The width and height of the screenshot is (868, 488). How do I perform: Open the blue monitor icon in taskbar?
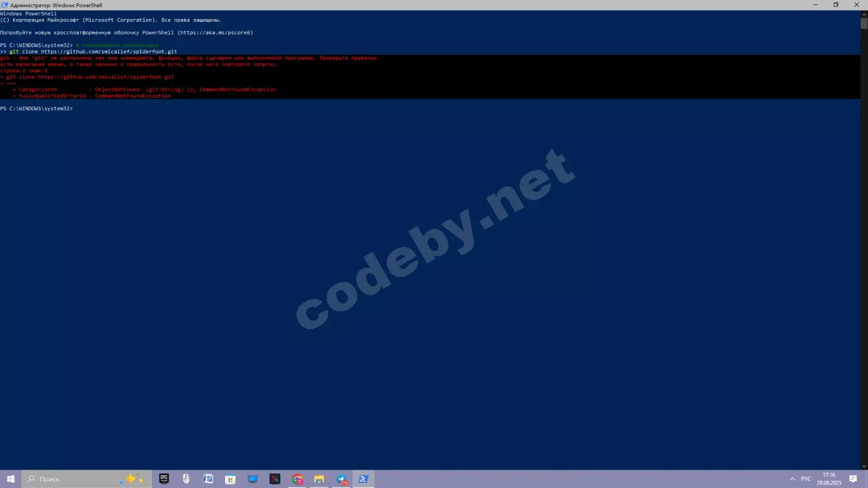253,479
